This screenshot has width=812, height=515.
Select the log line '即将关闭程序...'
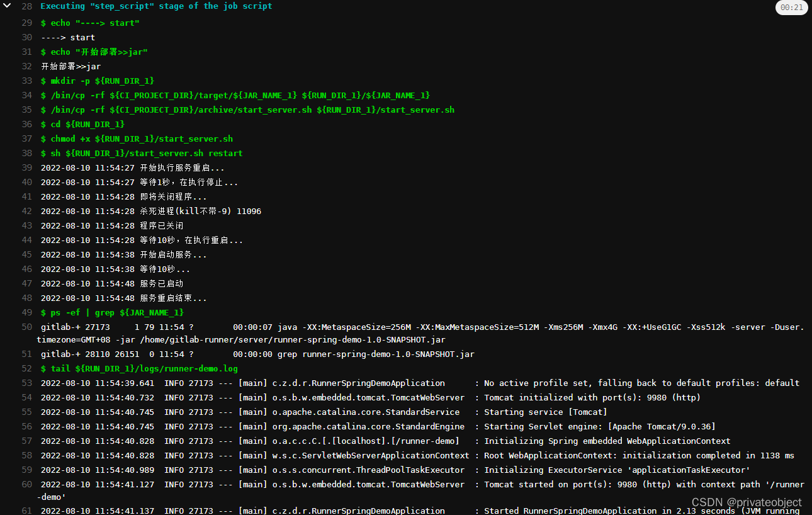click(x=124, y=196)
